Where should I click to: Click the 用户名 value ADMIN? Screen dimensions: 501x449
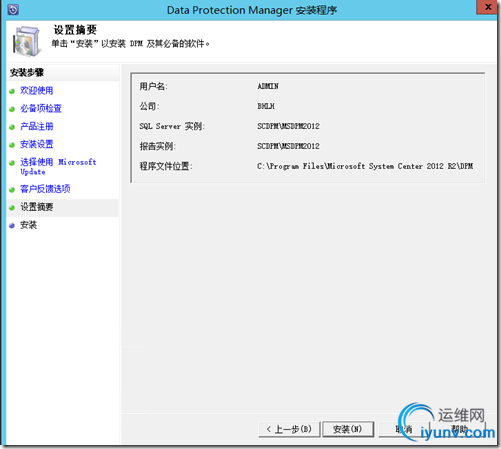pyautogui.click(x=268, y=86)
